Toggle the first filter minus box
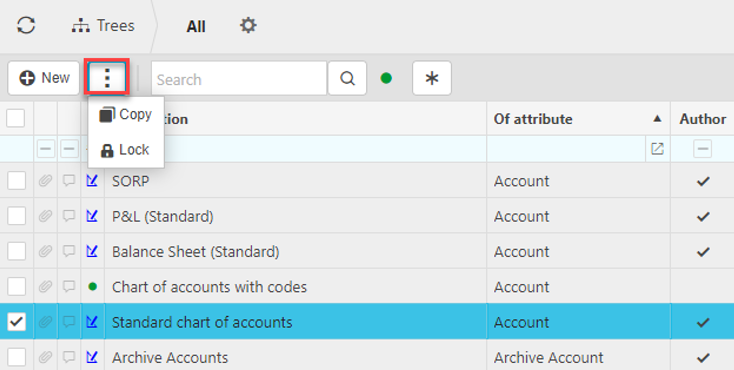Image resolution: width=734 pixels, height=370 pixels. (x=45, y=149)
